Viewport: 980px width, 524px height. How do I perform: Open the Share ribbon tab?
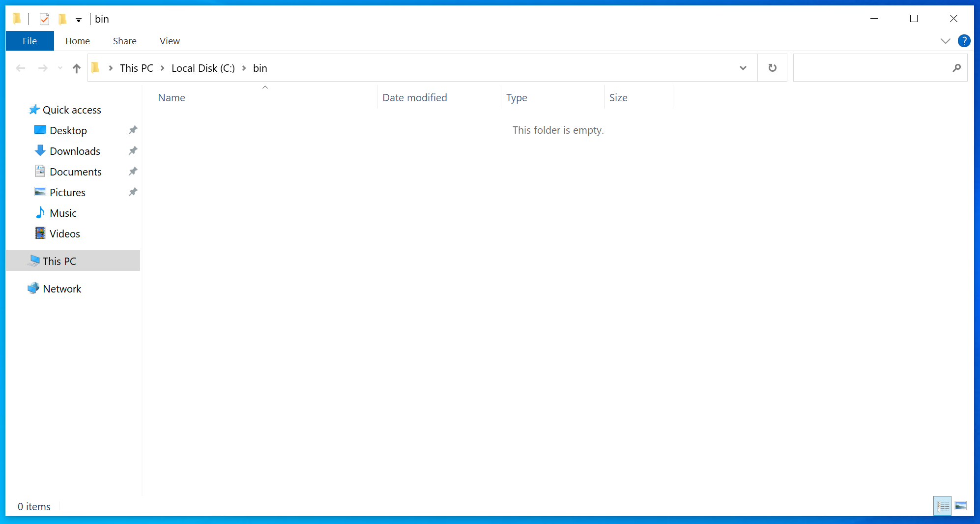point(124,41)
